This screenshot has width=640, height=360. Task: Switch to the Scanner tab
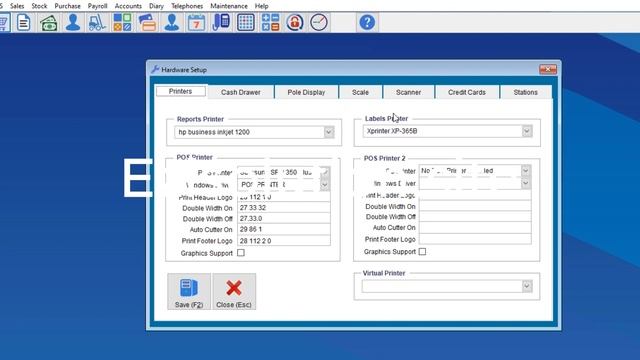pyautogui.click(x=408, y=92)
